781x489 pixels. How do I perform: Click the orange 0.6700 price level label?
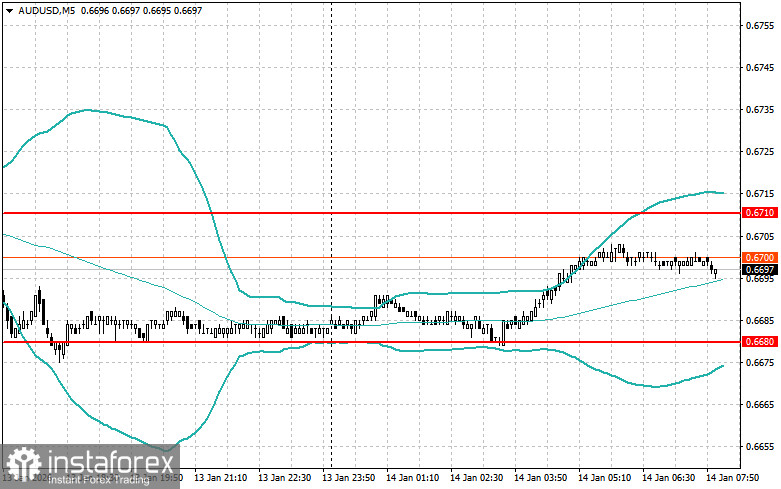pyautogui.click(x=760, y=257)
